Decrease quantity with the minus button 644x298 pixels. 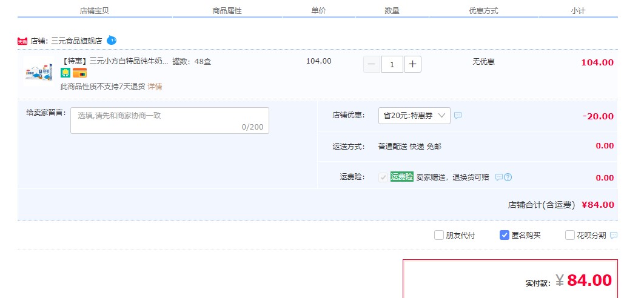(x=372, y=64)
